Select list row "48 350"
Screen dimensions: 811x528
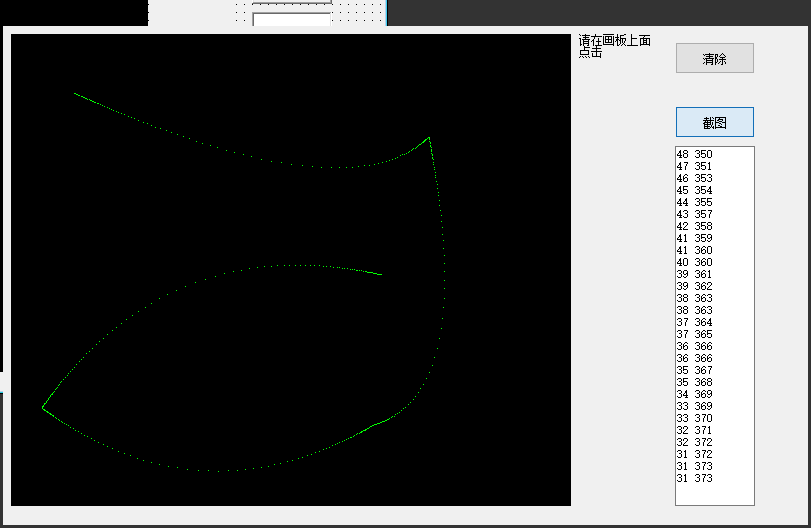tap(714, 154)
